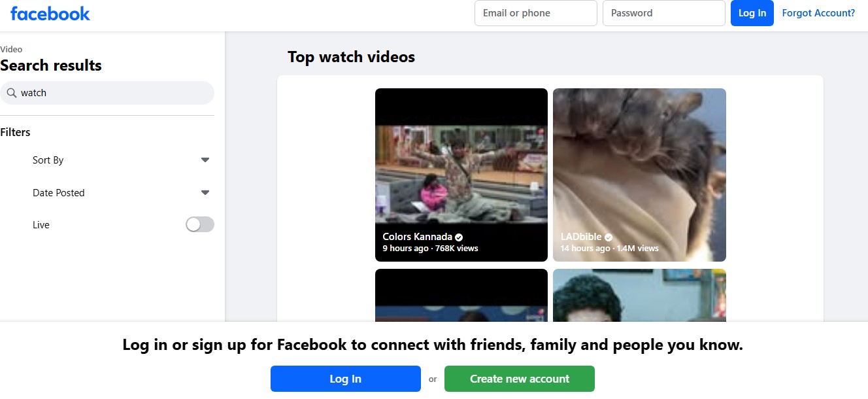Image resolution: width=868 pixels, height=399 pixels.
Task: Click the bottom Log In button
Action: coord(345,378)
